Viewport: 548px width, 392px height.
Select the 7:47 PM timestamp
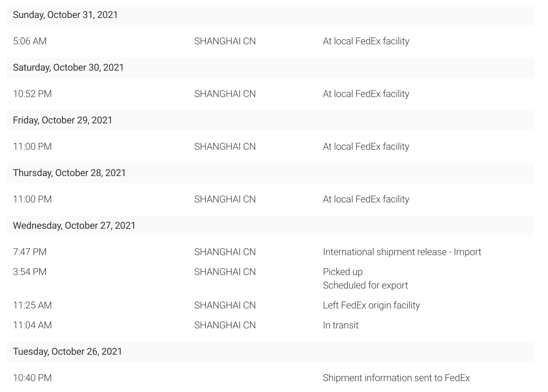pyautogui.click(x=30, y=252)
